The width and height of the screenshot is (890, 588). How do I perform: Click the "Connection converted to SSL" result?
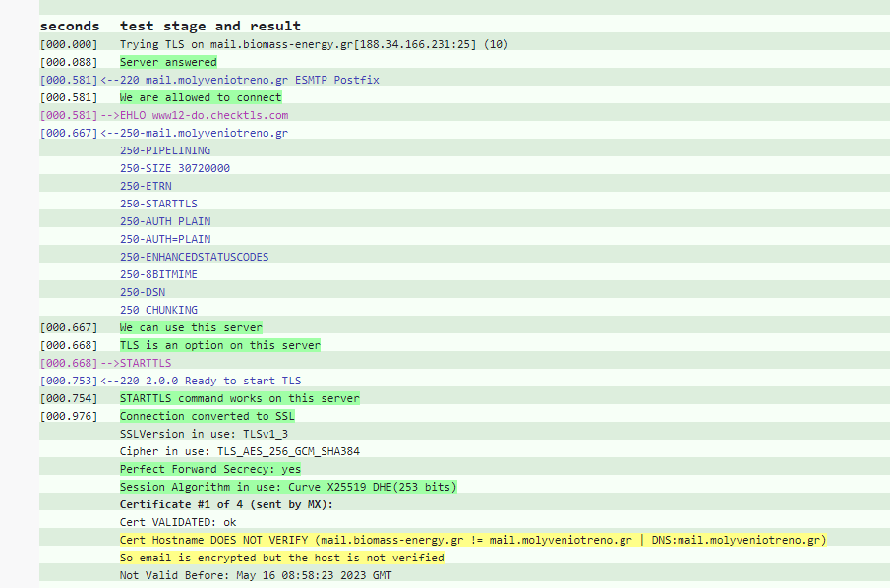(x=208, y=416)
